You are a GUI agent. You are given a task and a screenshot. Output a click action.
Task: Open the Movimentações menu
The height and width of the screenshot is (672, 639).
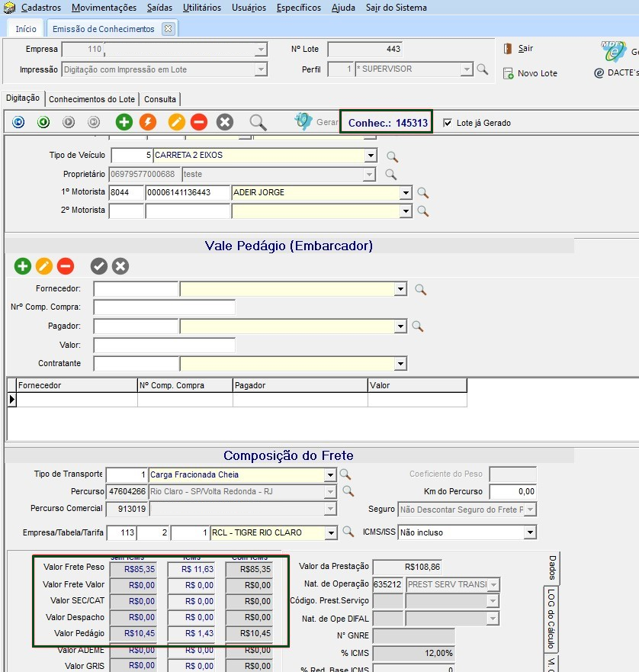(x=104, y=8)
